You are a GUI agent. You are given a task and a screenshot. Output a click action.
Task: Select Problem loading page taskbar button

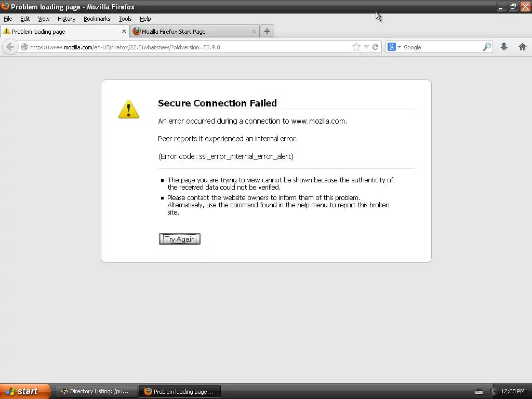(x=180, y=392)
